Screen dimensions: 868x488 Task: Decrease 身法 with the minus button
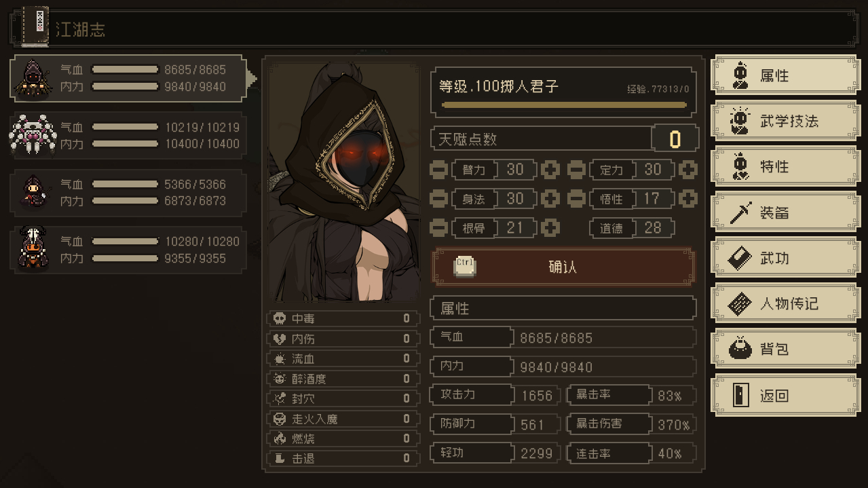(x=438, y=199)
